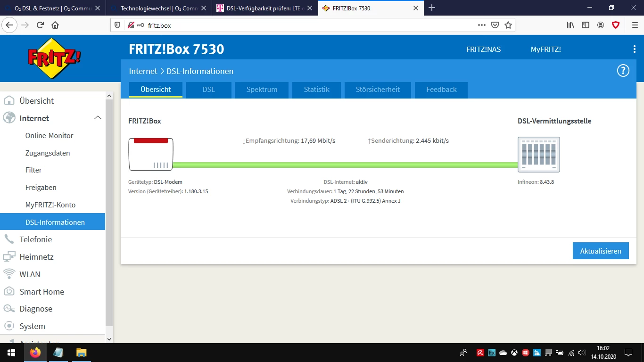
Task: Click the insecure connection lock icon
Action: pyautogui.click(x=131, y=25)
